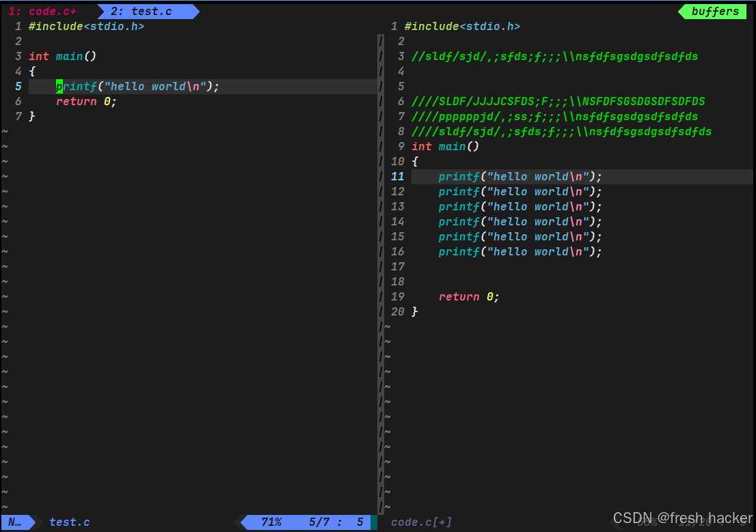Switch to the code.c+ buffer tab
The width and height of the screenshot is (756, 532).
pos(42,11)
